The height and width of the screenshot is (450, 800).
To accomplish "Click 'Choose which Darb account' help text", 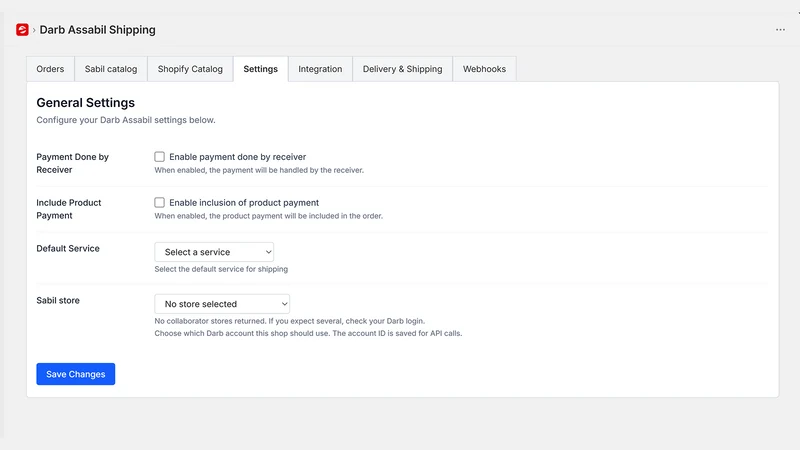I will (308, 333).
